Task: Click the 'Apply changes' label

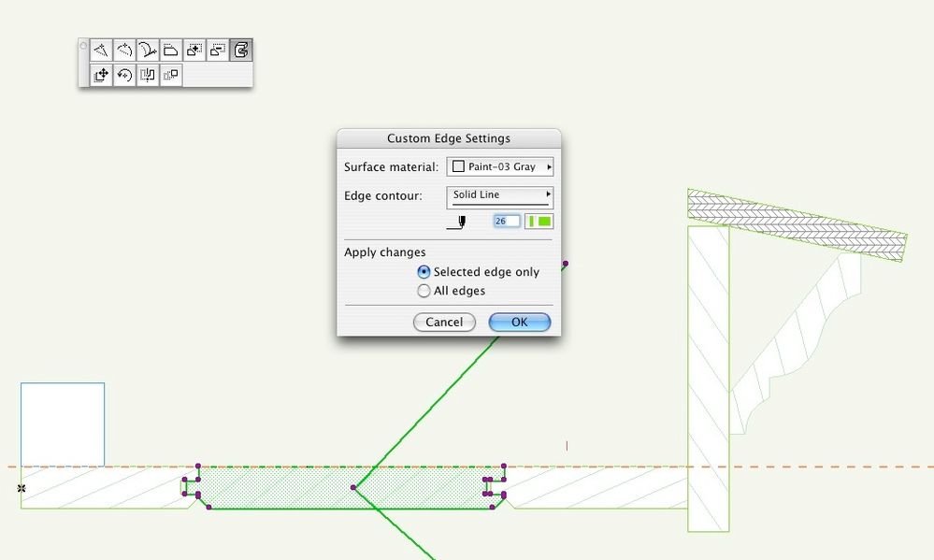Action: 385,252
